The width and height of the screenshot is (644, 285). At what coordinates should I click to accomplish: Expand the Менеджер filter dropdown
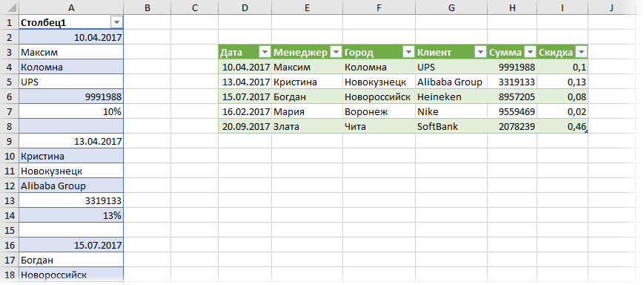[336, 52]
